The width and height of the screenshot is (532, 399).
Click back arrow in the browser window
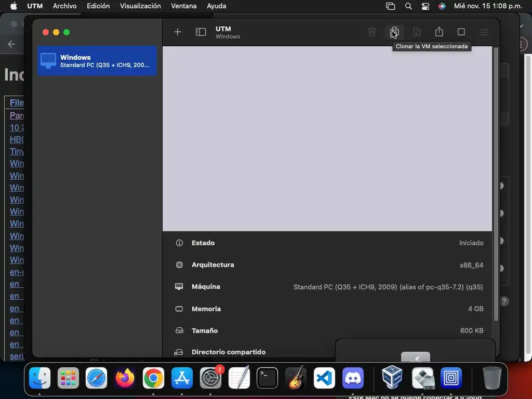[11, 44]
